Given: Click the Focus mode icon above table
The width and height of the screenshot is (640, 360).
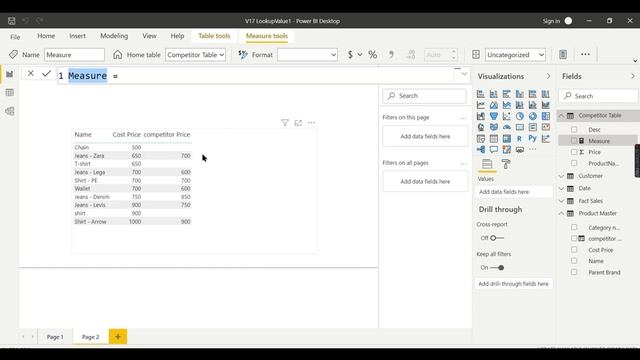Looking at the screenshot, I should [298, 122].
